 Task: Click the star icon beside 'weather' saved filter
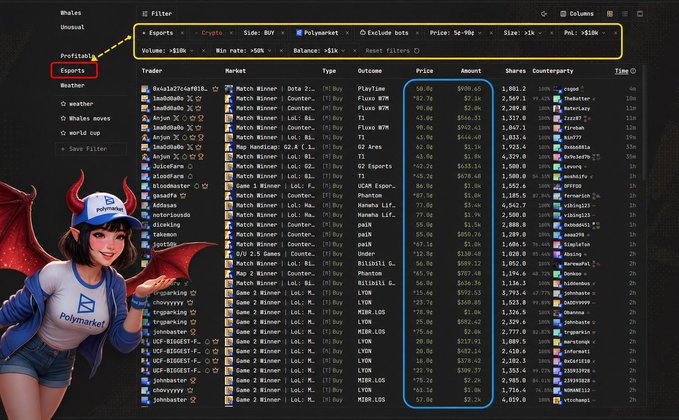[x=63, y=104]
